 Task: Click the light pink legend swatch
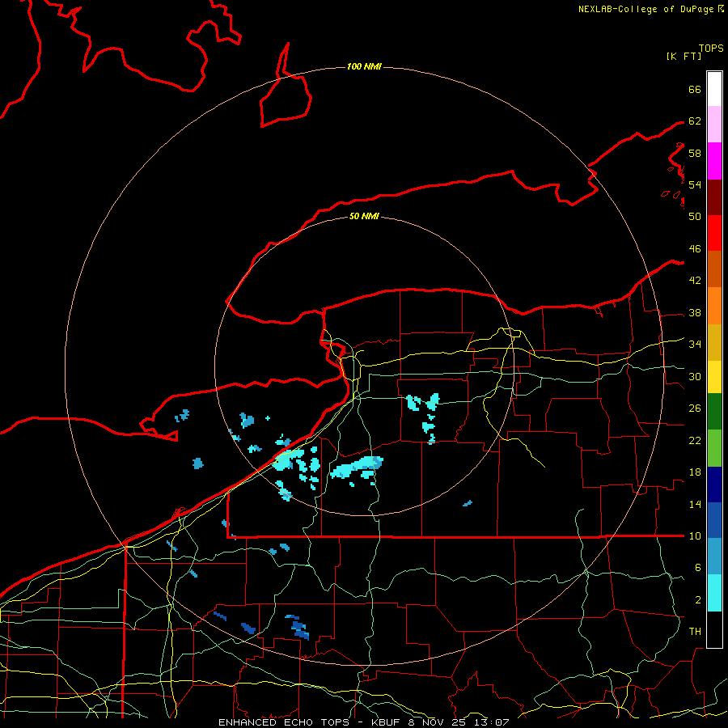pos(714,125)
